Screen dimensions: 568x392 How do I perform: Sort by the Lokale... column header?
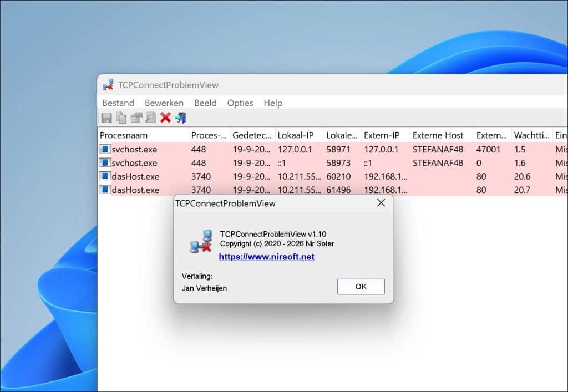343,135
